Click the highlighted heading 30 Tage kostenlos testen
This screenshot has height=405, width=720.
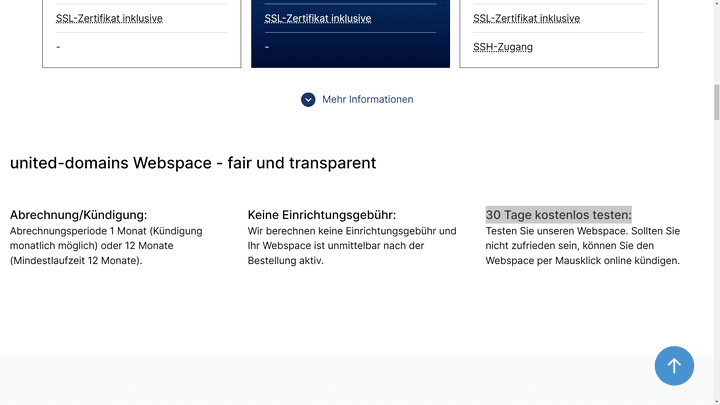click(x=559, y=214)
